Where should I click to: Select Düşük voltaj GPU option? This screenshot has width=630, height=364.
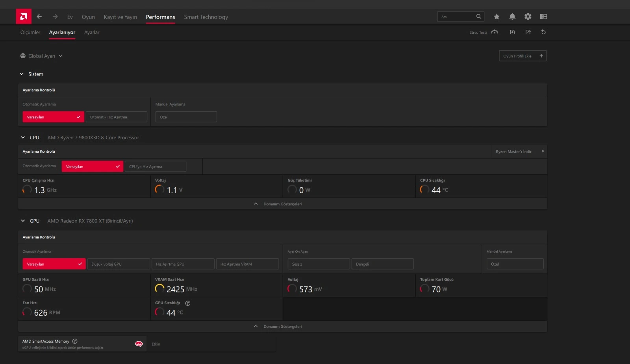click(119, 264)
